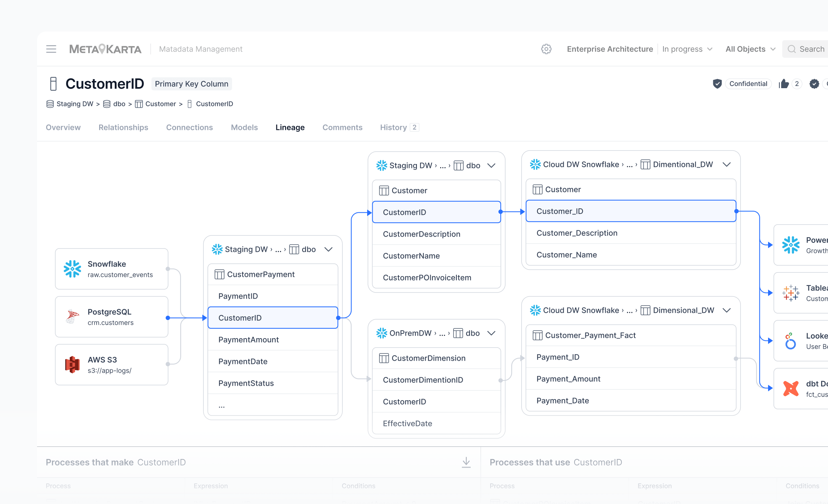Select the CustomerPOInvoiceItem column row
Image resolution: width=828 pixels, height=504 pixels.
point(437,278)
